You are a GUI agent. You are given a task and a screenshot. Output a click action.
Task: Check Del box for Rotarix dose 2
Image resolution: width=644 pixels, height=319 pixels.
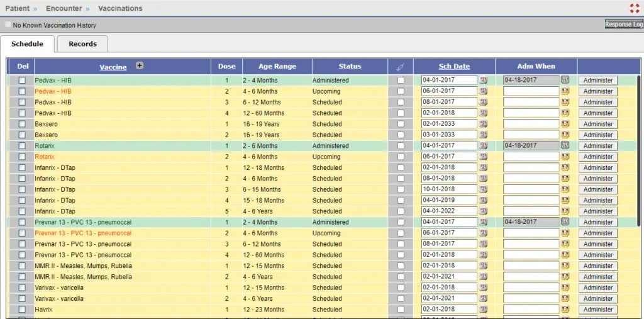click(x=22, y=157)
